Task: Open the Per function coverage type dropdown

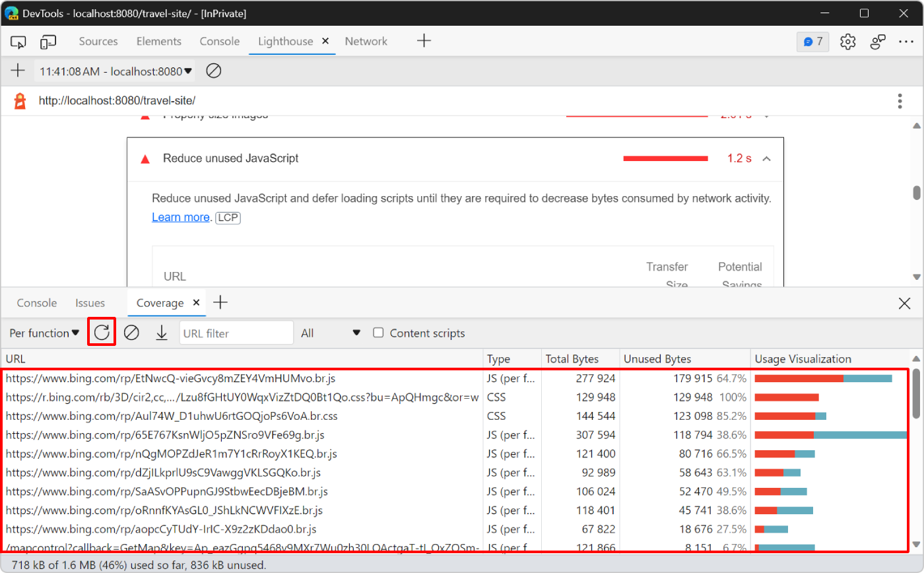Action: [43, 333]
